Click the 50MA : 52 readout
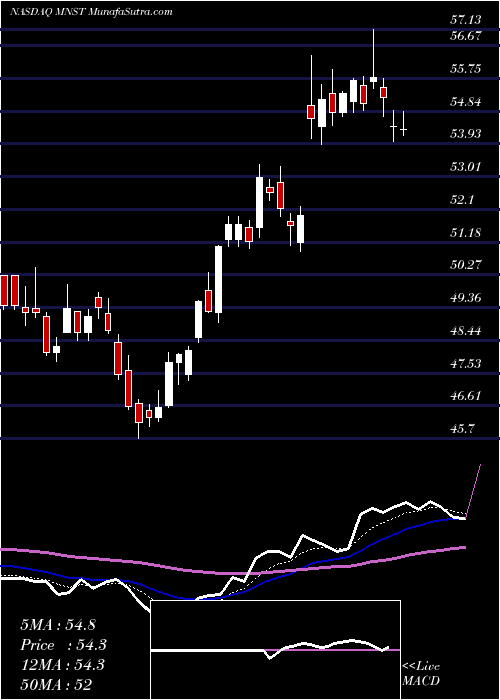 click(57, 684)
